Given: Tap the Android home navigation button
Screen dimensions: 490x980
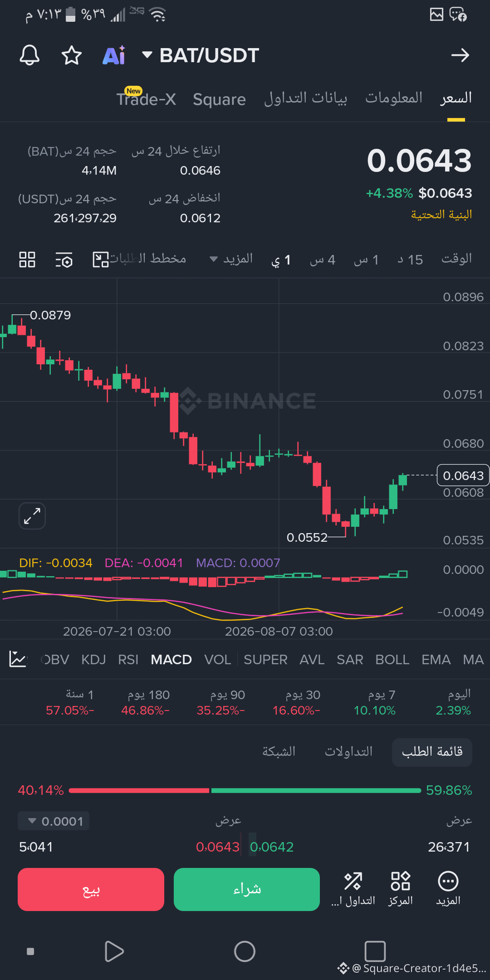Looking at the screenshot, I should tap(245, 951).
